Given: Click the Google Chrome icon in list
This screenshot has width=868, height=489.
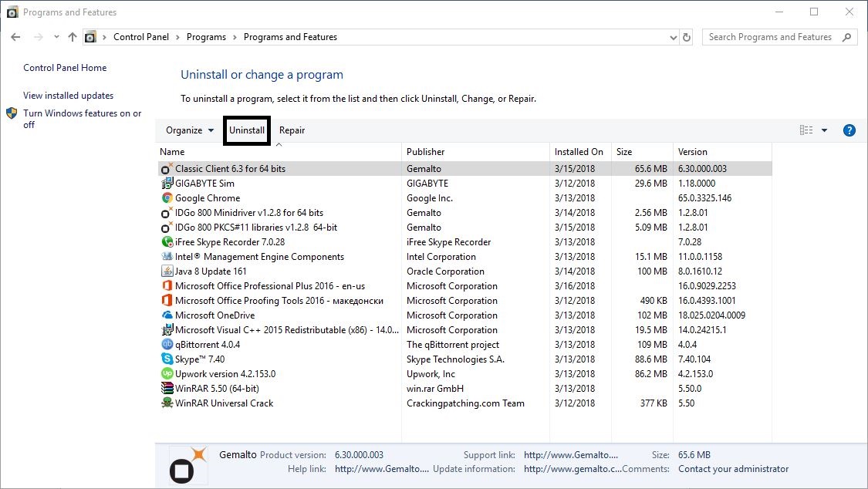Looking at the screenshot, I should [167, 197].
